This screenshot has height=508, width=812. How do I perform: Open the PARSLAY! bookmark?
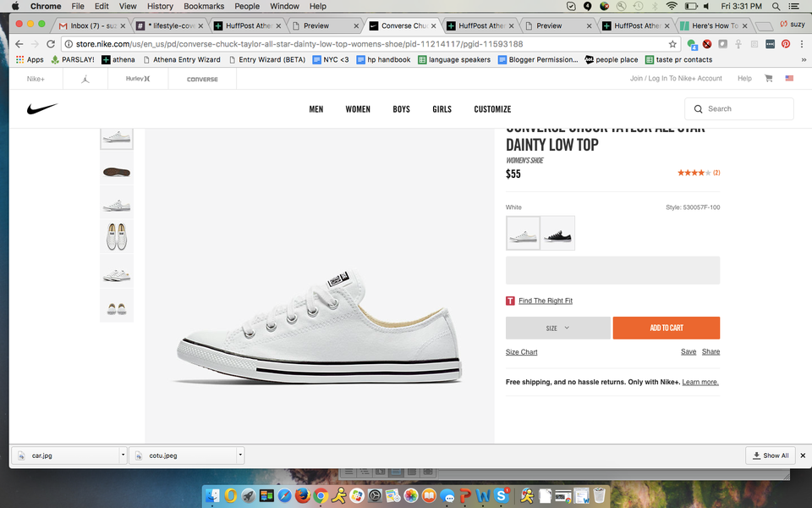click(x=73, y=59)
